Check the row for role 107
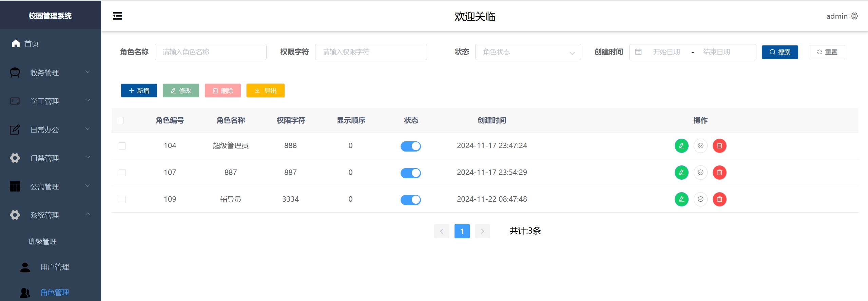 [x=122, y=173]
